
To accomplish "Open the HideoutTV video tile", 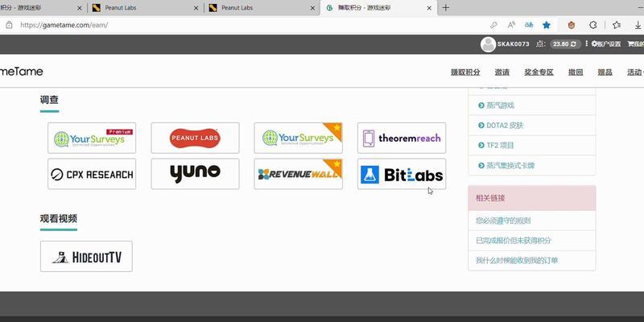I will 86,256.
